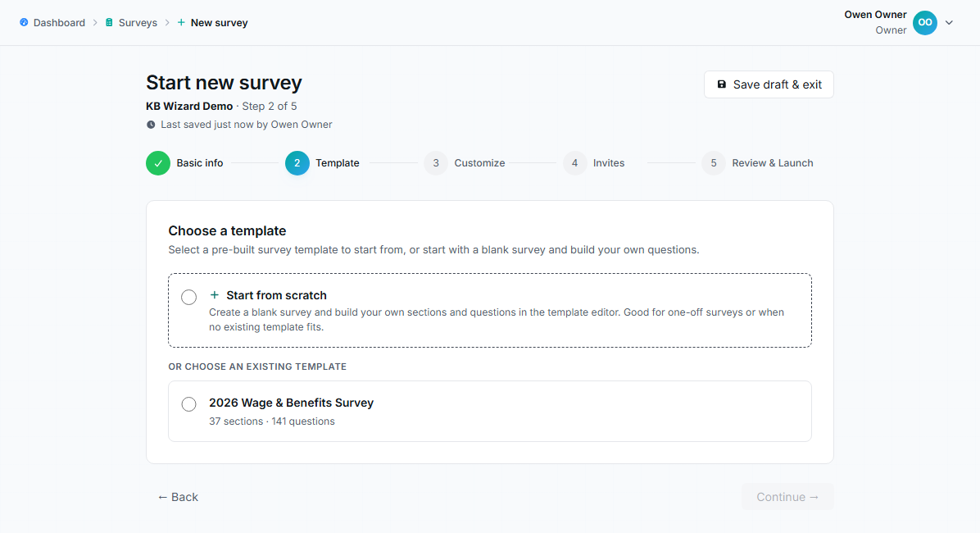Select the Start from scratch radio button

click(x=188, y=297)
